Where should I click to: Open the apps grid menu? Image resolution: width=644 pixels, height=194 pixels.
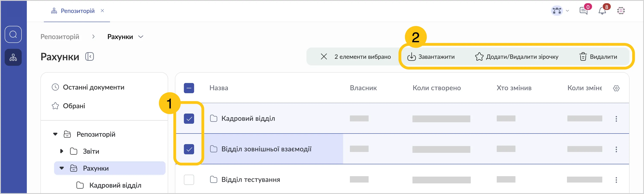621,11
